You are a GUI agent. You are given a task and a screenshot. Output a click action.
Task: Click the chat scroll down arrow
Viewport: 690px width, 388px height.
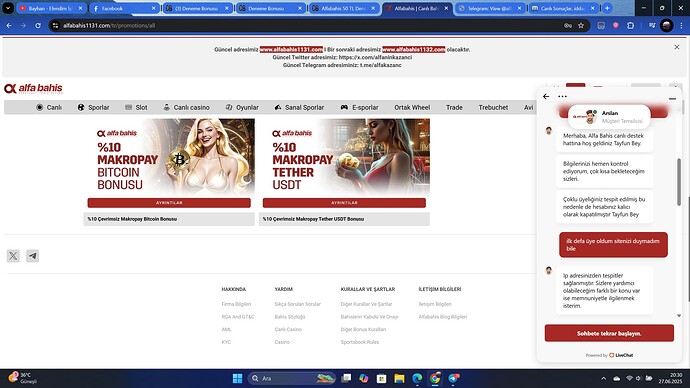click(679, 315)
